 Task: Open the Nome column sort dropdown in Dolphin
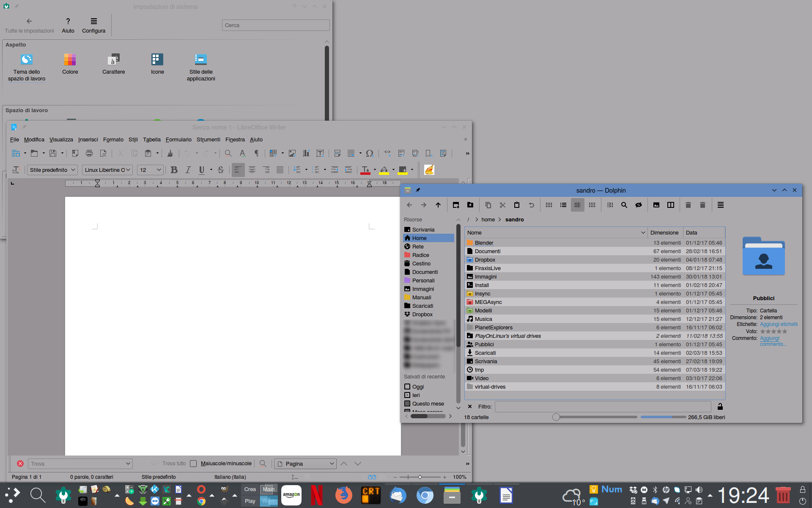643,232
